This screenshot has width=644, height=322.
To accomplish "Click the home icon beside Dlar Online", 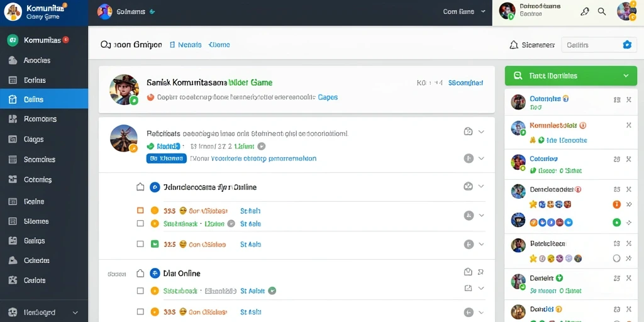I will coord(140,273).
